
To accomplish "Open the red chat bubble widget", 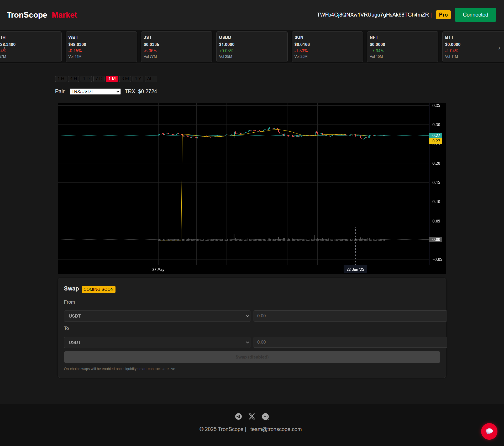I will coord(489,431).
